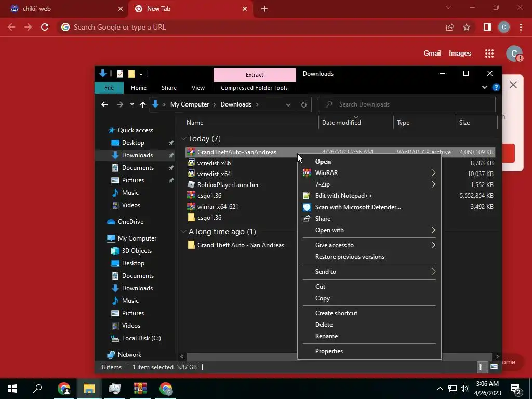Click the Explorer Properties quick-access icon
The image size is (532, 399).
tap(120, 74)
